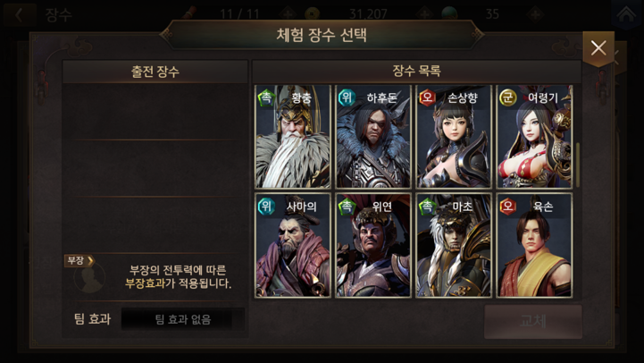Click the back arrow next to 장수
The width and height of the screenshot is (644, 363).
pos(19,15)
